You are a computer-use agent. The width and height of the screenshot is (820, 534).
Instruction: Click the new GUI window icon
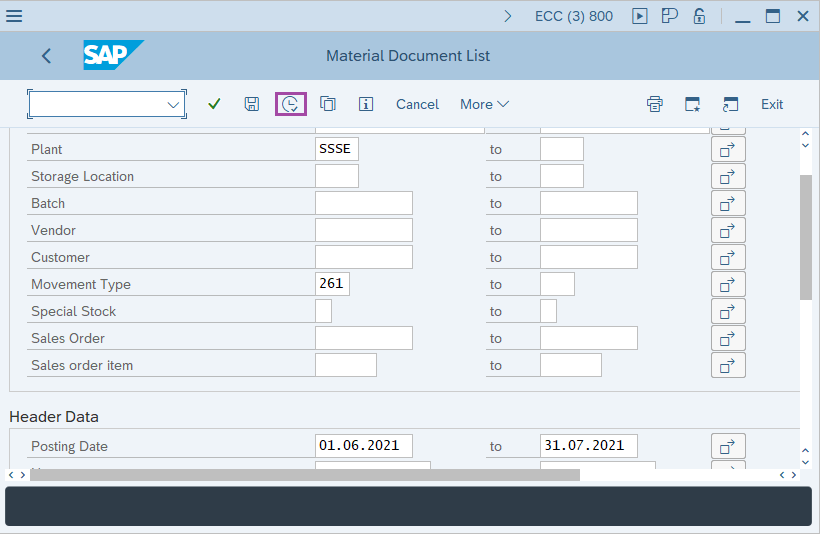click(x=692, y=104)
